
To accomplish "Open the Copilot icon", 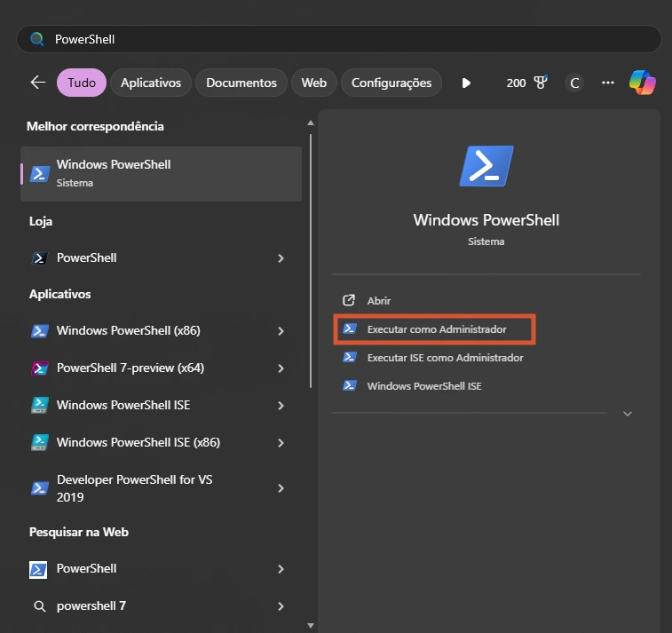I will point(642,83).
